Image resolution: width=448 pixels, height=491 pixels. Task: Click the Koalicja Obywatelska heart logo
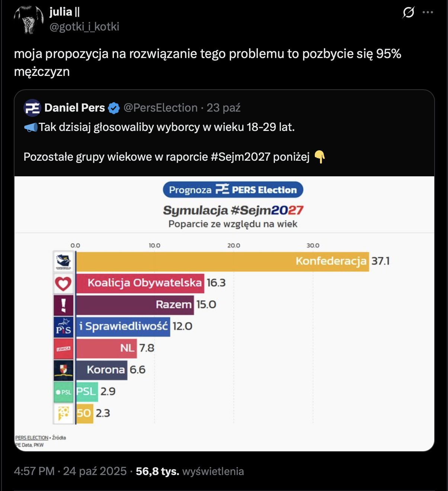(x=63, y=283)
